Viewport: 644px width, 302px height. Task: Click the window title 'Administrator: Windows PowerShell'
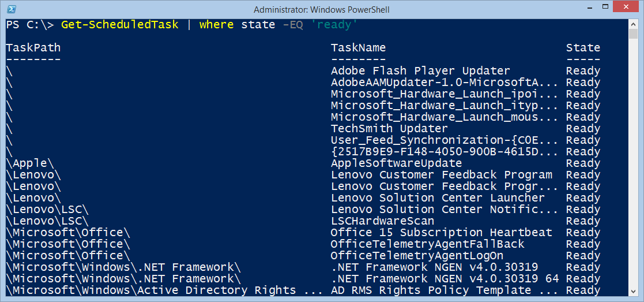pyautogui.click(x=322, y=9)
